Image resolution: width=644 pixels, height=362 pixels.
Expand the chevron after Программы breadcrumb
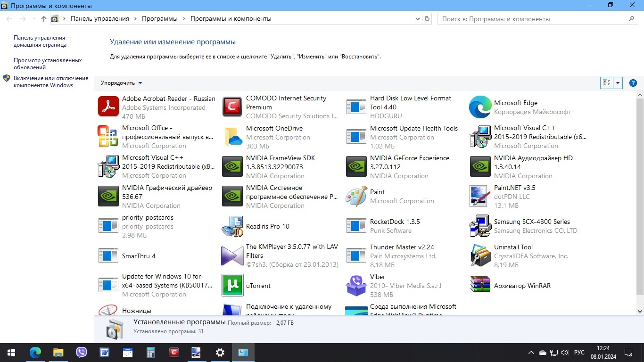click(x=184, y=19)
